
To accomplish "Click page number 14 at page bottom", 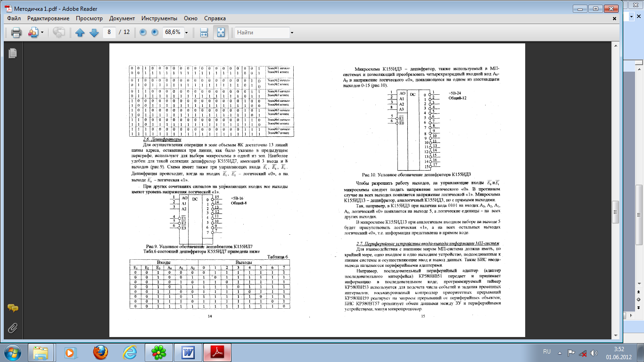I will 210,316.
